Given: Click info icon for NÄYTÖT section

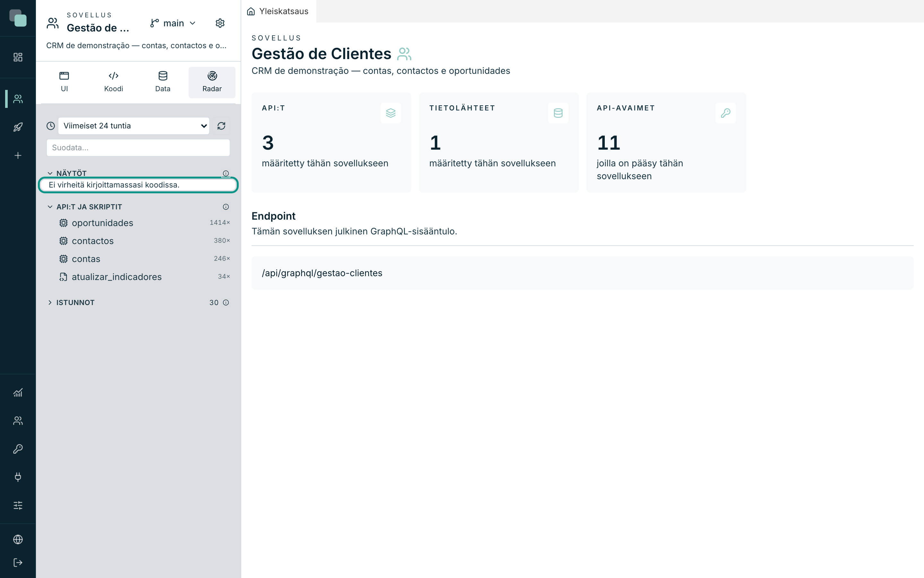Looking at the screenshot, I should coord(226,173).
